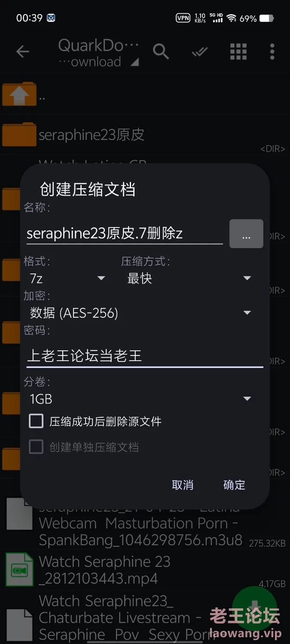Screen dimensions: 290x644
Task: Tap the select-all double checkmark icon
Action: [200, 52]
